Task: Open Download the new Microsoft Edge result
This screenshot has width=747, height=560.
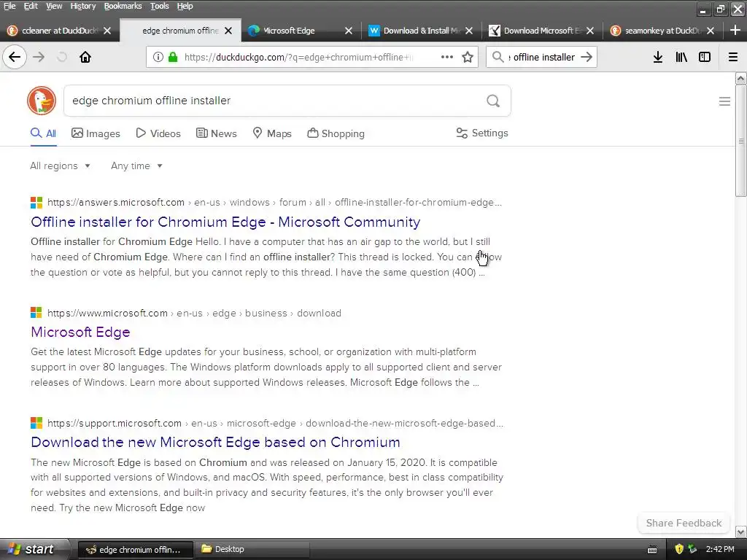Action: pos(215,442)
